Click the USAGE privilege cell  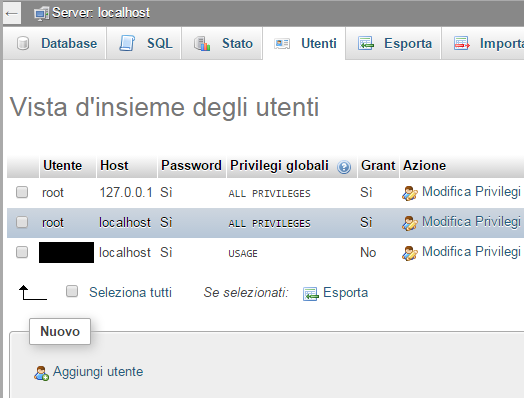tap(243, 254)
